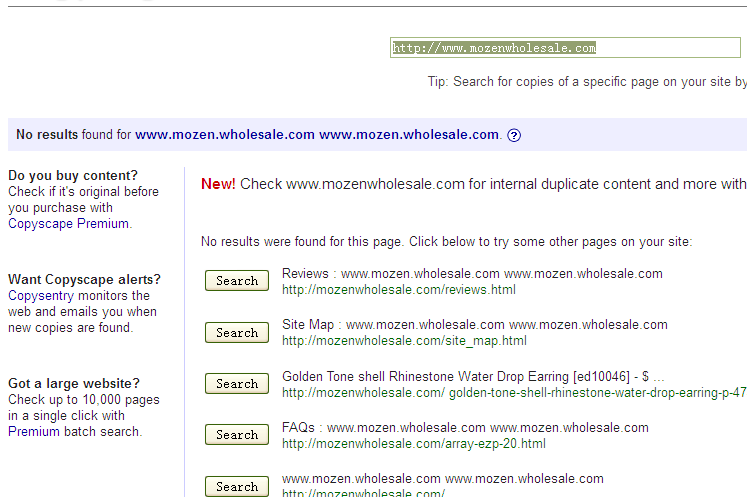The height and width of the screenshot is (497, 747).
Task: Open the site_map.html URL link
Action: click(x=404, y=341)
